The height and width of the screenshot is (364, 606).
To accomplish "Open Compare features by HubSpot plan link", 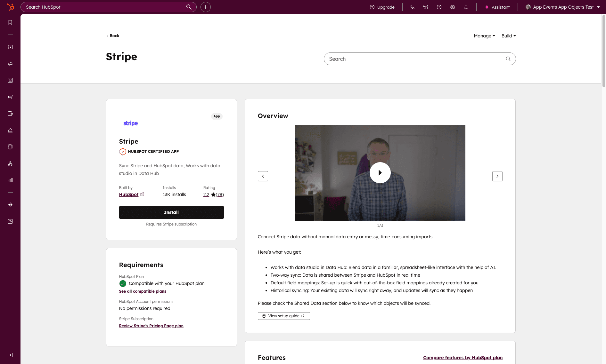I will (x=463, y=358).
